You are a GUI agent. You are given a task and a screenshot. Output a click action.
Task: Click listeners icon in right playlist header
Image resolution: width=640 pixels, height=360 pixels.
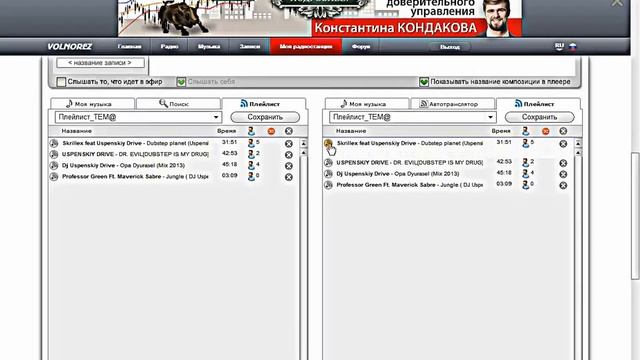click(525, 131)
